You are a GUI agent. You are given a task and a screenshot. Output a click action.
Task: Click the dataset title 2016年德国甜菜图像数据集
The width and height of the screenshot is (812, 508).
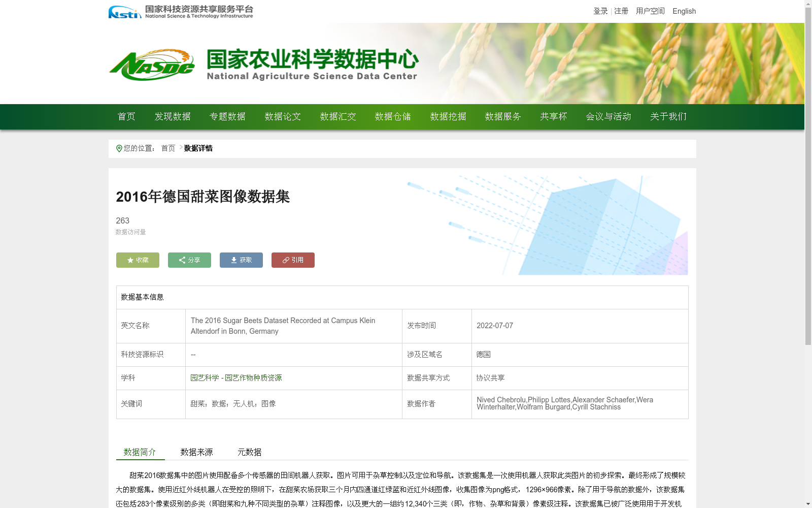click(x=202, y=197)
